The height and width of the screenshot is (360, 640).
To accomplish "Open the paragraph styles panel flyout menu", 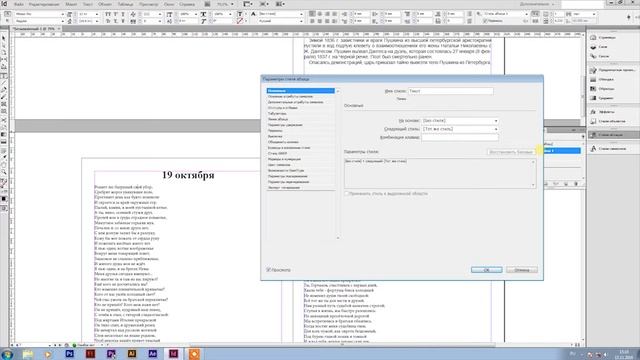I will coord(582,137).
